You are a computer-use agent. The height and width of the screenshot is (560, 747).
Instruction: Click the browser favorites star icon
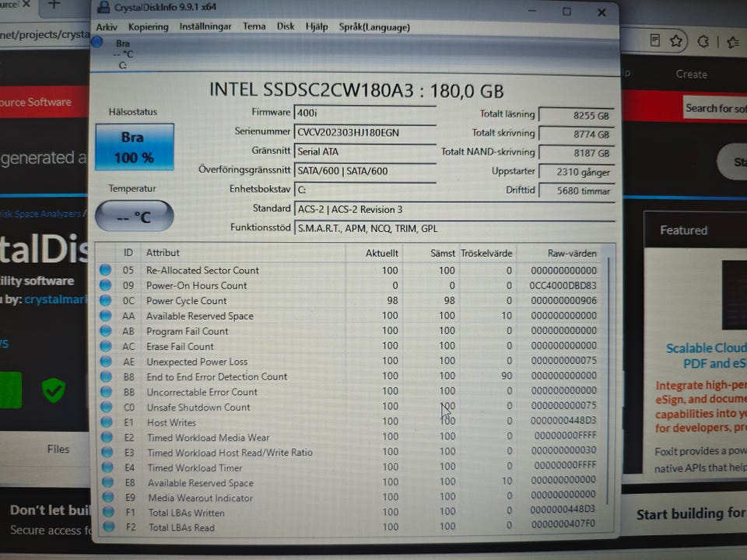click(675, 41)
